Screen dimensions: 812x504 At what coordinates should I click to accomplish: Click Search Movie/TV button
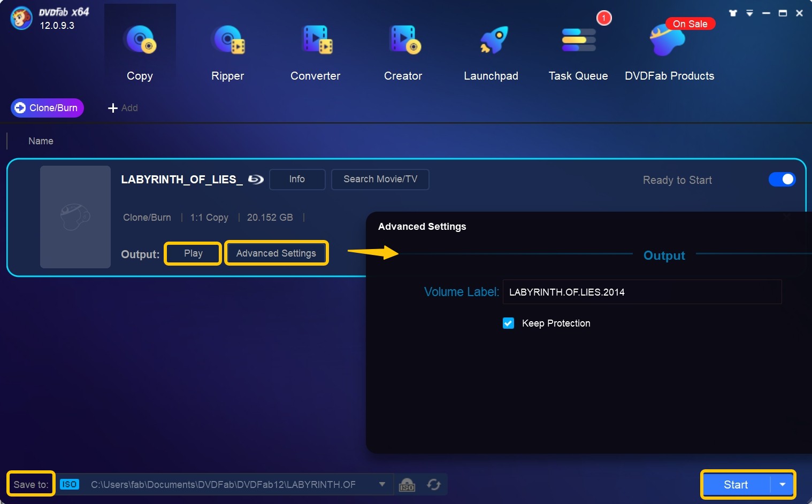pyautogui.click(x=380, y=180)
